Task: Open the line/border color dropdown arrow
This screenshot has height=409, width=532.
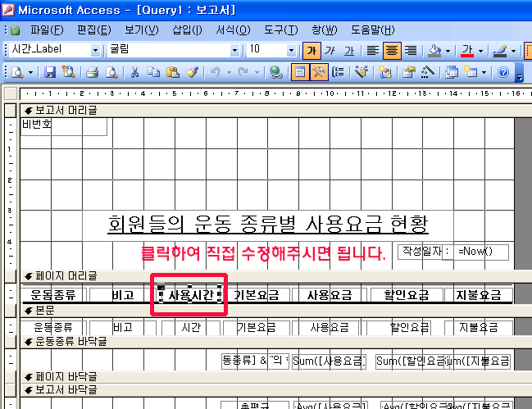Action: pyautogui.click(x=513, y=51)
